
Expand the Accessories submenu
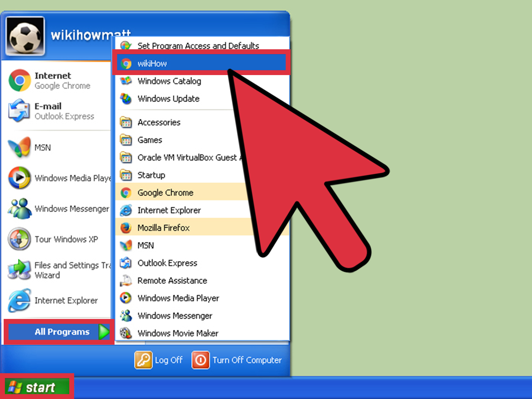pyautogui.click(x=159, y=122)
